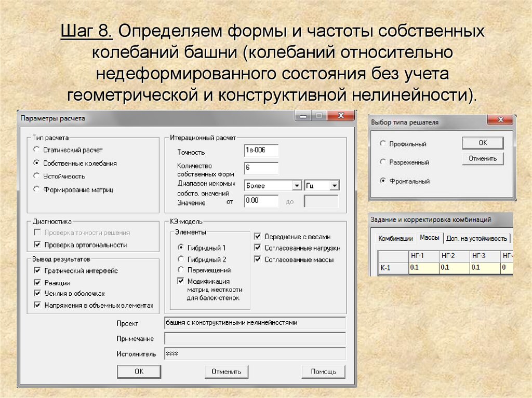Viewport: 532px width, 398px height.
Task: Switch to the Комбинации tab
Action: click(x=395, y=238)
